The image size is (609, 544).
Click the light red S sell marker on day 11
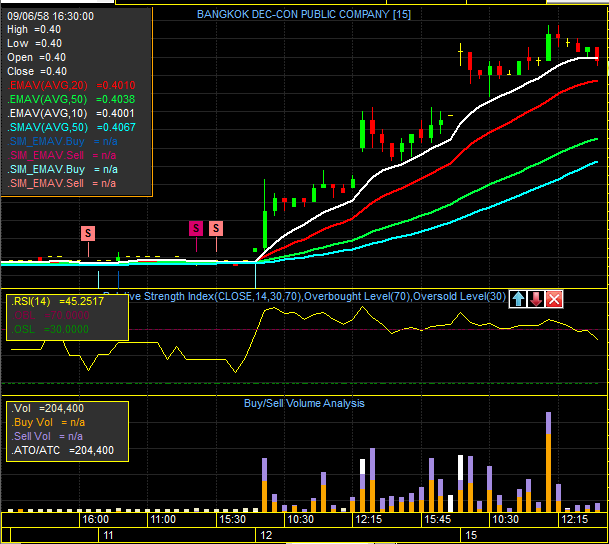[88, 233]
